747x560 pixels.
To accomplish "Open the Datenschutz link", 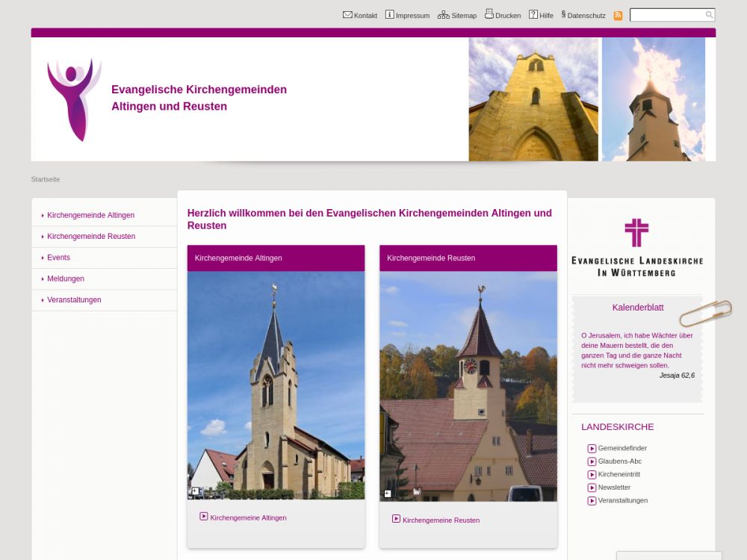I will (586, 15).
